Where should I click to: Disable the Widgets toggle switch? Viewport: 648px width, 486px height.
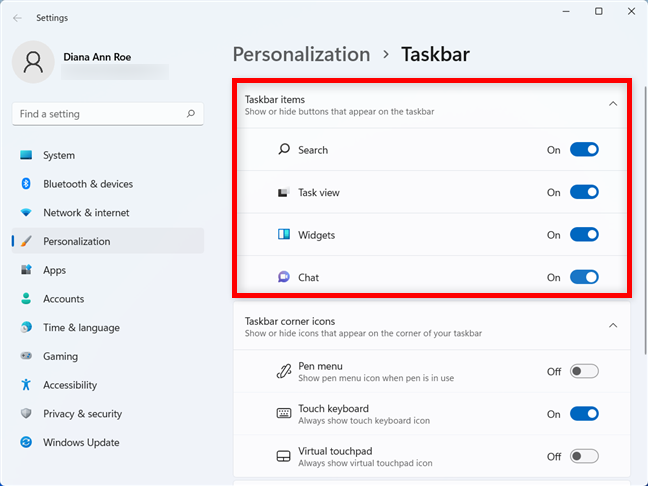coord(584,235)
